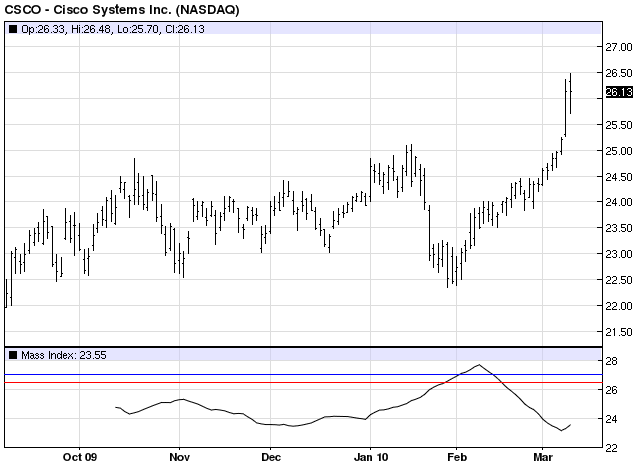Click the CSCO - Cisco Systems Inc. (NASDAQ) title
635x465 pixels.
tap(121, 9)
